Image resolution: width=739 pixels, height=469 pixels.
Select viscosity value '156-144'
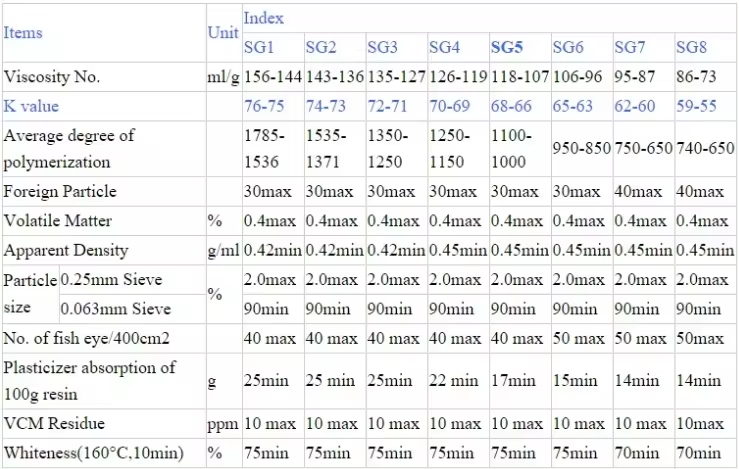point(273,76)
